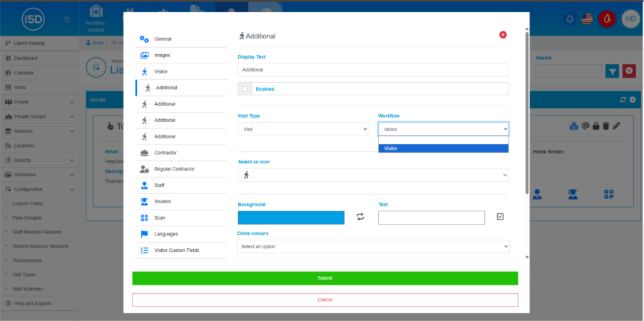Image resolution: width=644 pixels, height=321 pixels.
Task: Open Visit Types under Configuration
Action: [24, 275]
